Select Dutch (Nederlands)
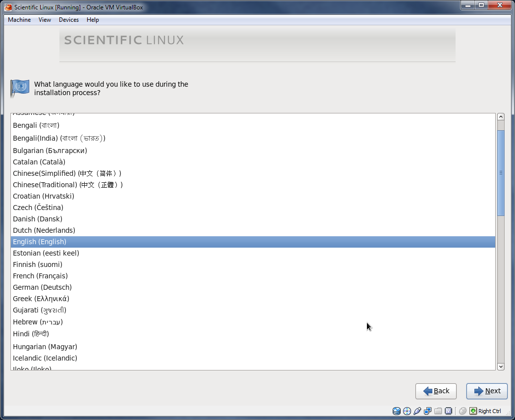 253,230
